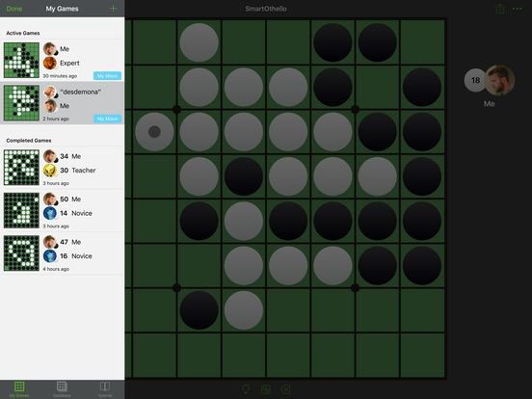Image resolution: width=532 pixels, height=399 pixels.
Task: Open the three-dot more options menu
Action: click(518, 9)
